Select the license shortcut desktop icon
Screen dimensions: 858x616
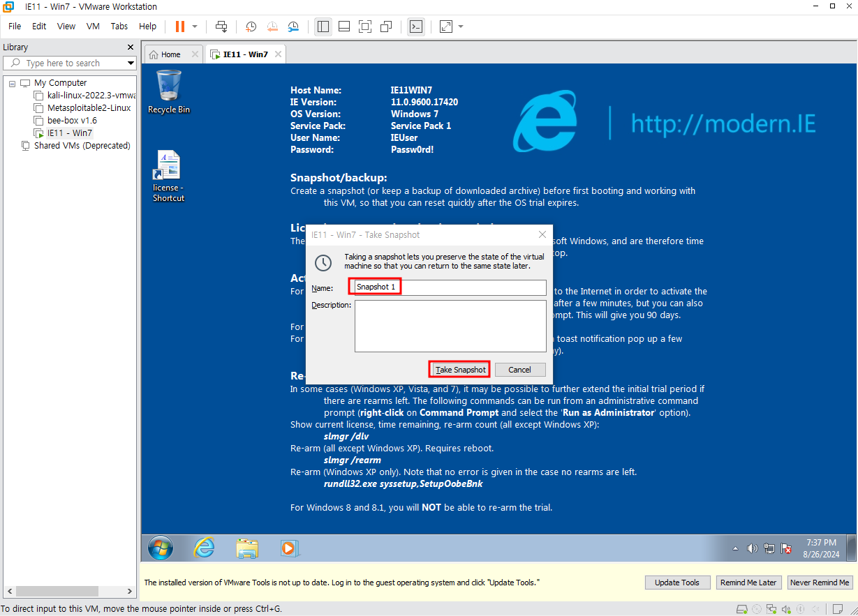coord(168,176)
